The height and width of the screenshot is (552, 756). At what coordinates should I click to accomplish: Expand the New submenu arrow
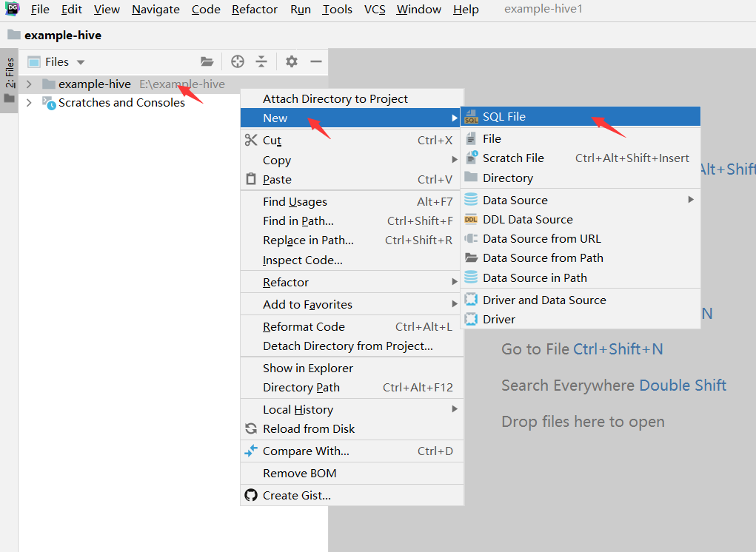click(x=454, y=118)
